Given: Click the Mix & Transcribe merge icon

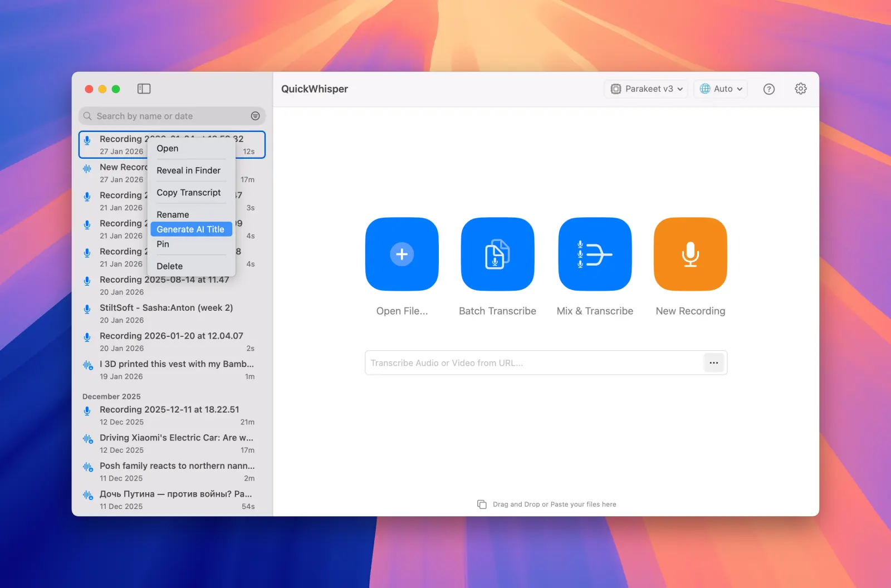Looking at the screenshot, I should pos(595,254).
